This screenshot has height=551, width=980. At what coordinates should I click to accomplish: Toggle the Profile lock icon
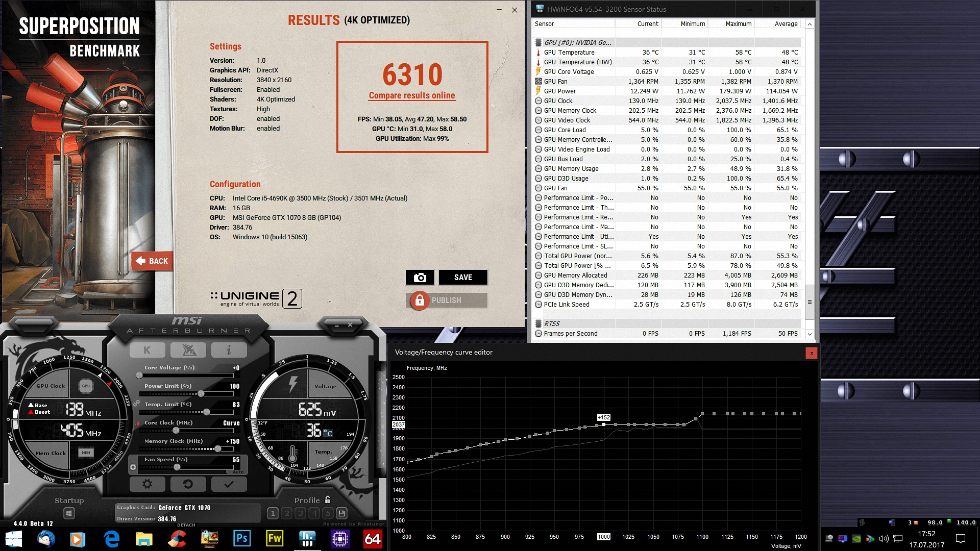pos(328,500)
